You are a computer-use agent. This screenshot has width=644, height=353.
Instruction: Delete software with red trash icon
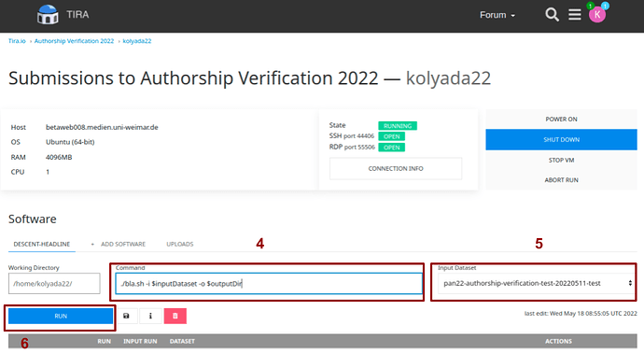(x=175, y=316)
